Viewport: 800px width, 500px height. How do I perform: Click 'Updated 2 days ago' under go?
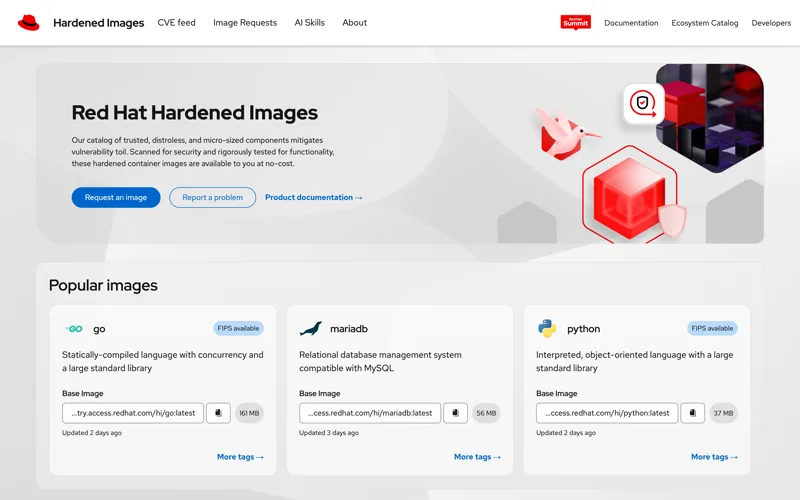pyautogui.click(x=92, y=433)
